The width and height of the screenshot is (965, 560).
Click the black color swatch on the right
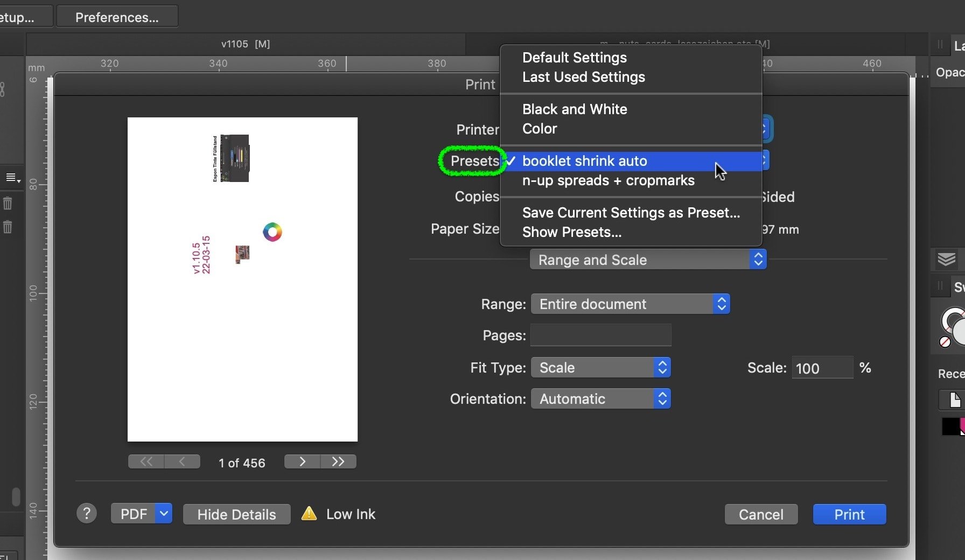tap(950, 426)
